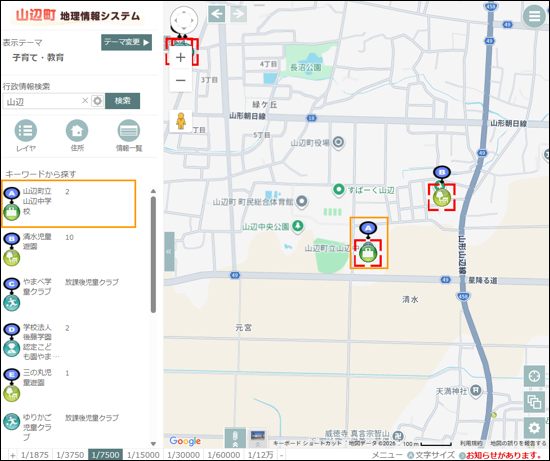Viewport: 550px width, 461px height.
Task: Click the 山辺中央公園 park pin
Action: [x=298, y=226]
